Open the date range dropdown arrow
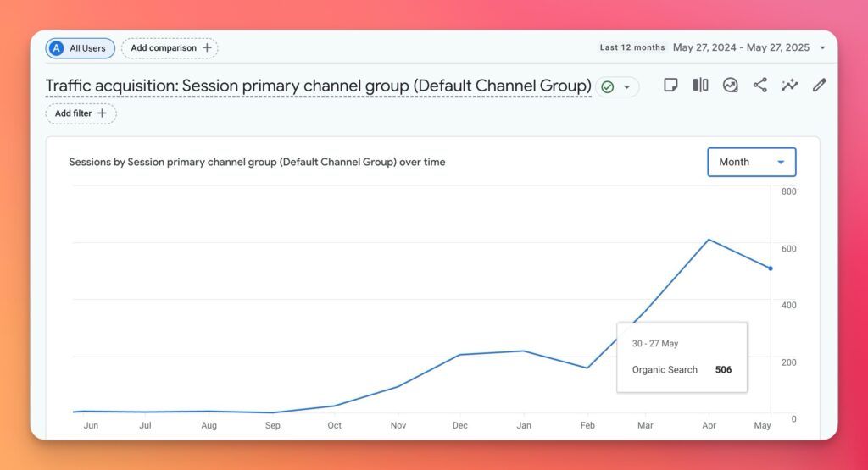This screenshot has height=470, width=868. [822, 48]
